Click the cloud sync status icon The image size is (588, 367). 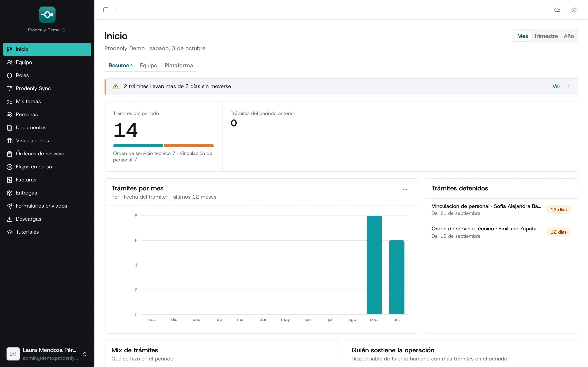coord(557,10)
